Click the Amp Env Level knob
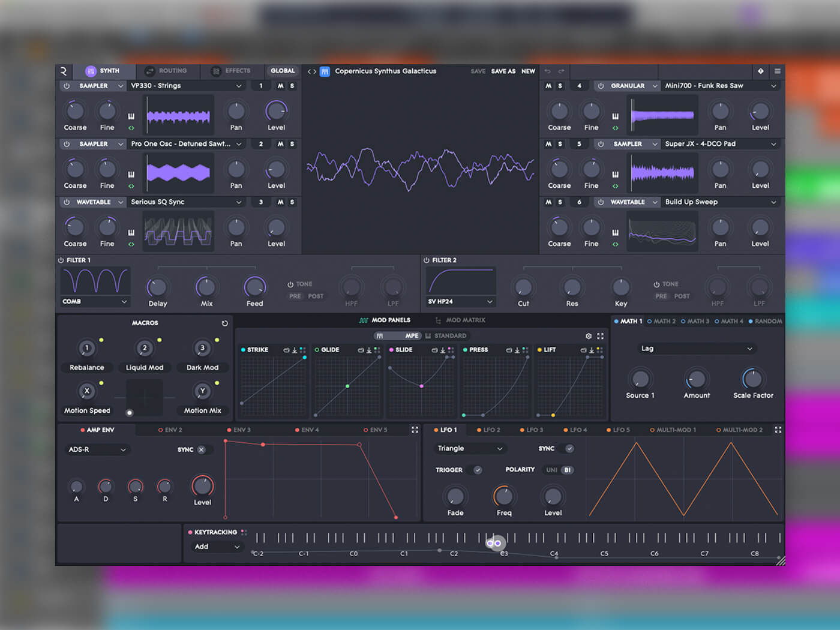Viewport: 840px width, 630px height. pyautogui.click(x=202, y=486)
